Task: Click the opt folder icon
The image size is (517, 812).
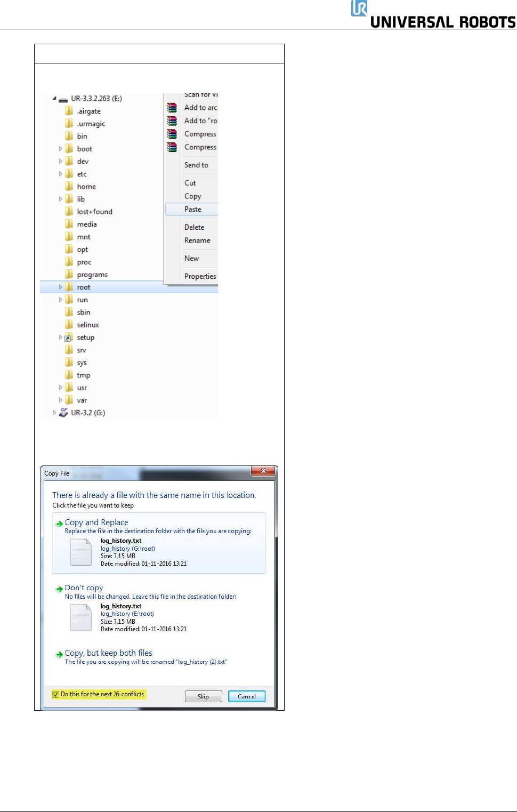Action: coord(69,249)
